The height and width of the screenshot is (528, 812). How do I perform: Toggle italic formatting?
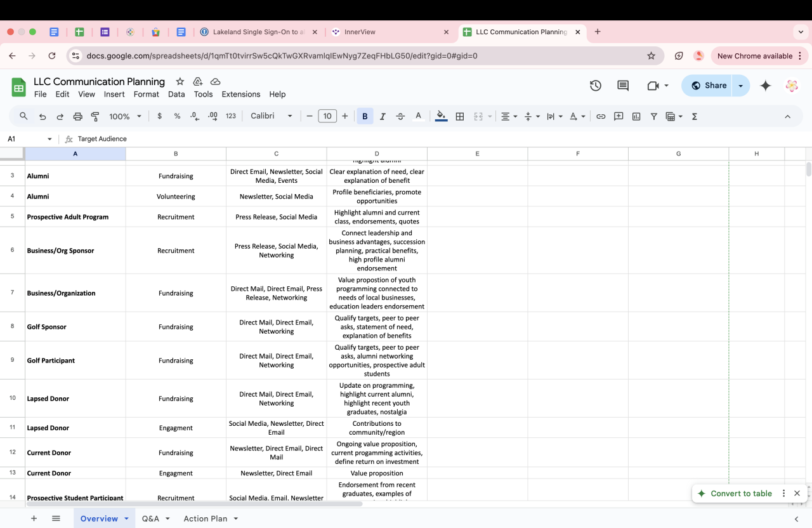coord(383,117)
